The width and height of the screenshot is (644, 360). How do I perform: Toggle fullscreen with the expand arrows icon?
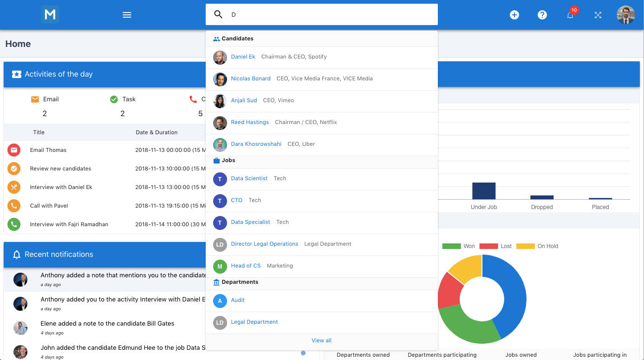click(x=598, y=14)
